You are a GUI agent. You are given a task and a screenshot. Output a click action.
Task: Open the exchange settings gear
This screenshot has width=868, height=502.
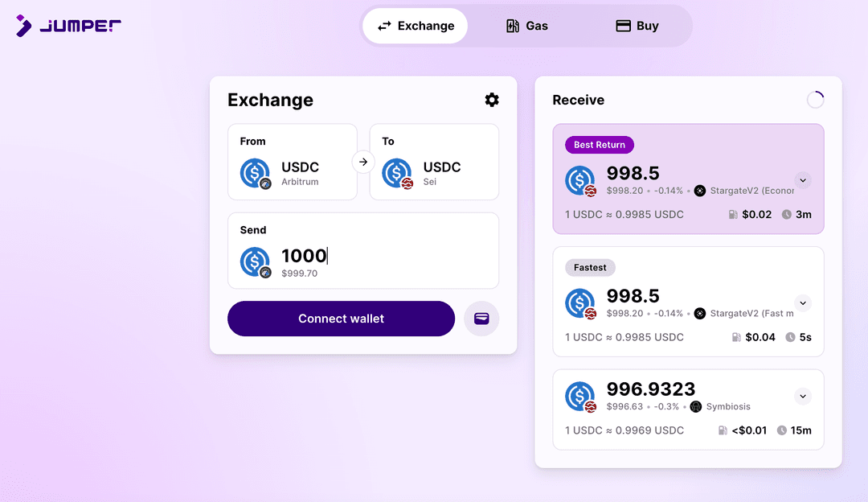tap(492, 100)
